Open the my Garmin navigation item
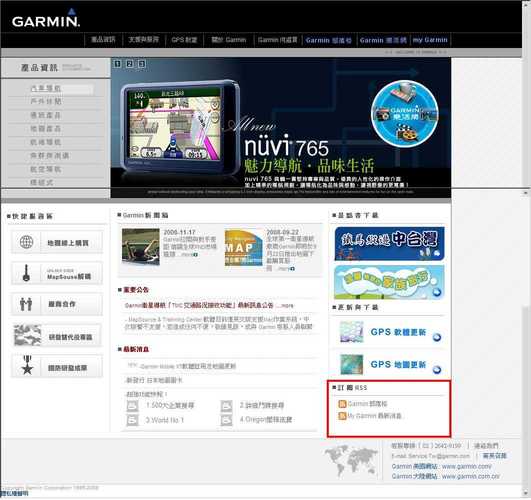 pos(430,40)
